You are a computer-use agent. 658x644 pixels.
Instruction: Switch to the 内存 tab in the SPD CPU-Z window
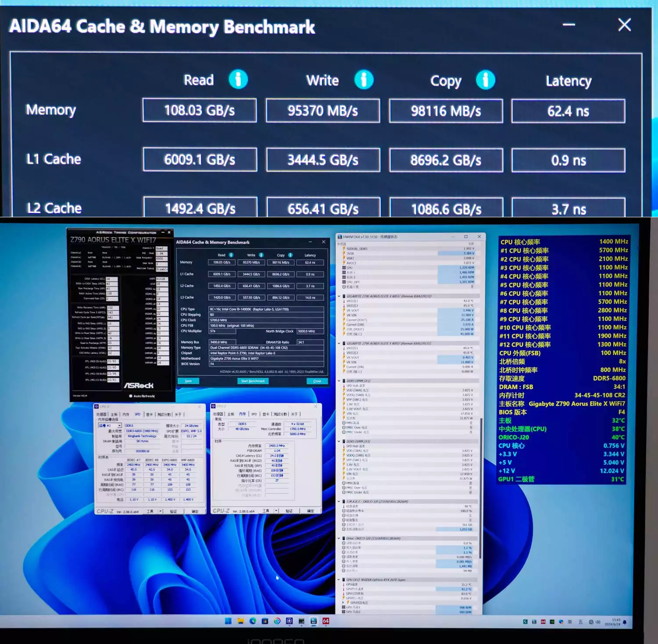(x=126, y=414)
